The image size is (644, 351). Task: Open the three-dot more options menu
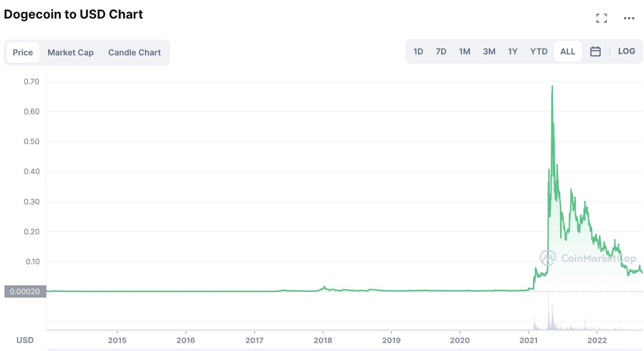point(629,18)
